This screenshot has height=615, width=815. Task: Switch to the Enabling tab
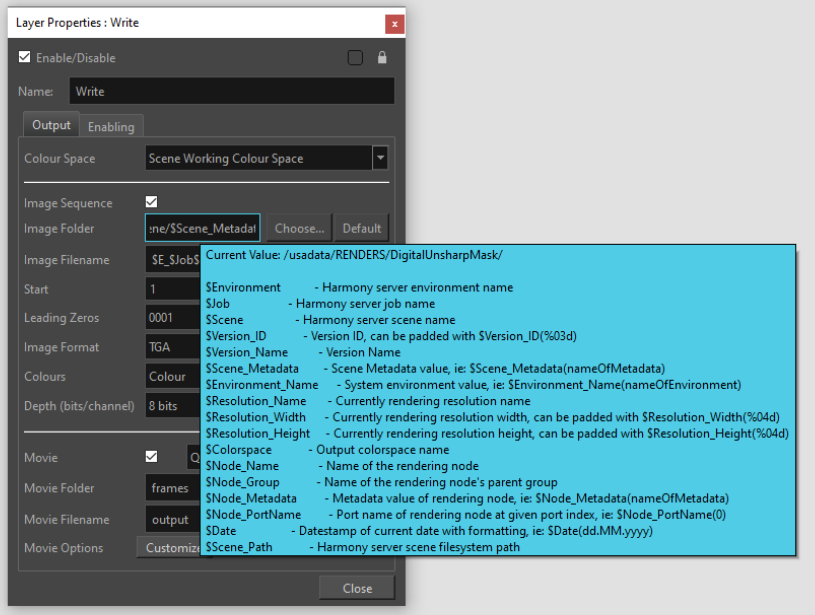click(x=111, y=126)
